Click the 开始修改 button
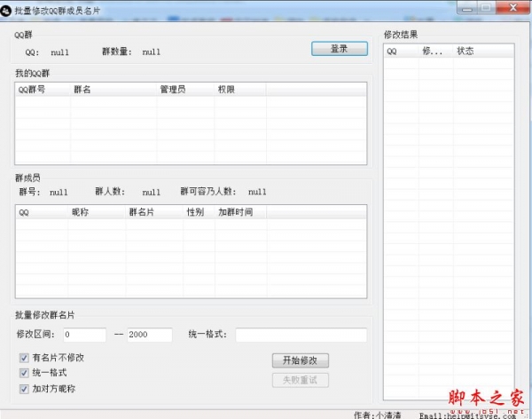 tap(301, 360)
